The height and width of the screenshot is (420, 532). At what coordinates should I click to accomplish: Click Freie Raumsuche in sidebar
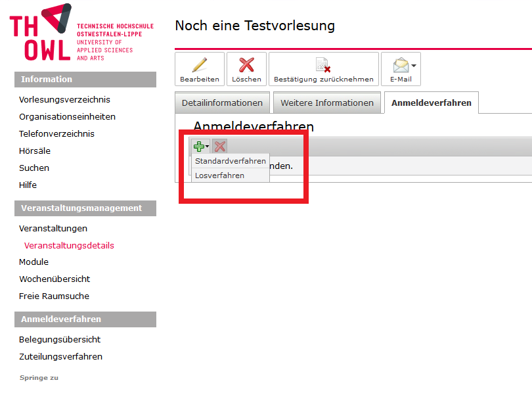(54, 296)
